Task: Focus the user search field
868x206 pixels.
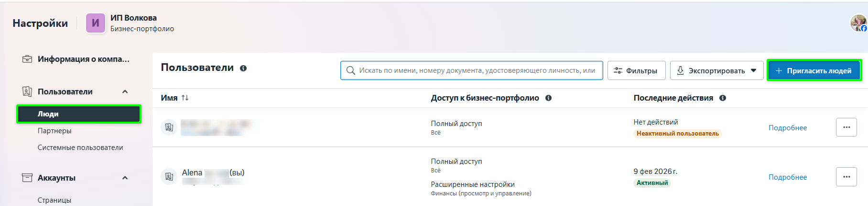Action: pyautogui.click(x=476, y=70)
